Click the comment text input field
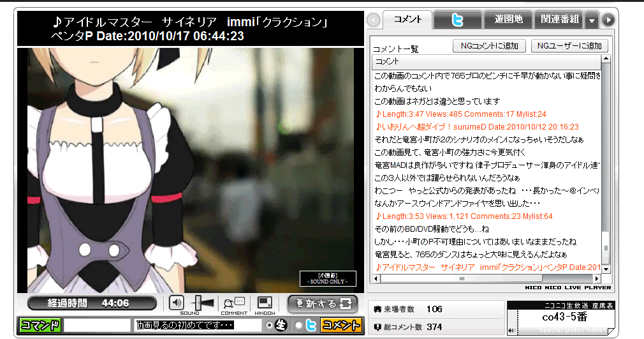644x339 pixels. 198,325
